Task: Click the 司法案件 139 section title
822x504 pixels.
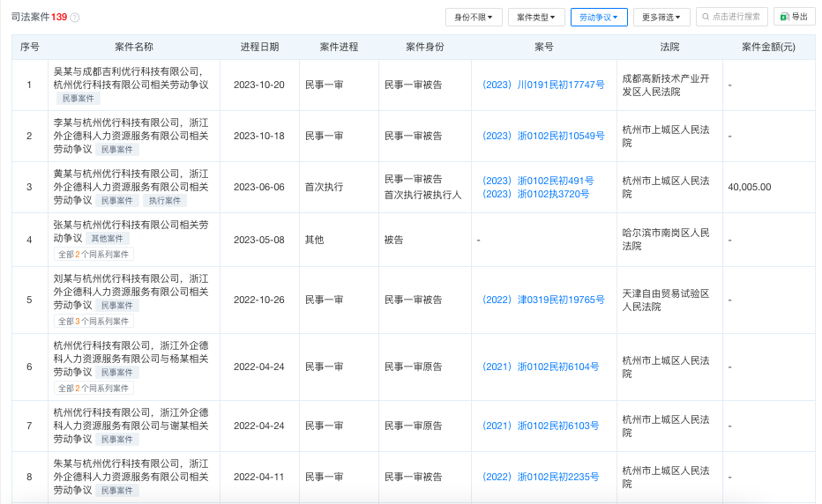Action: [40, 18]
